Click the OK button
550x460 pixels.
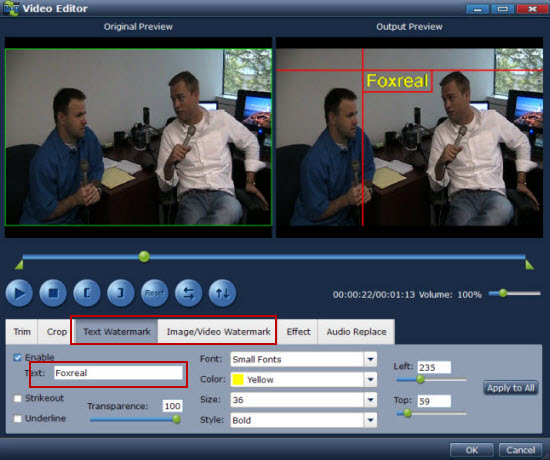472,450
